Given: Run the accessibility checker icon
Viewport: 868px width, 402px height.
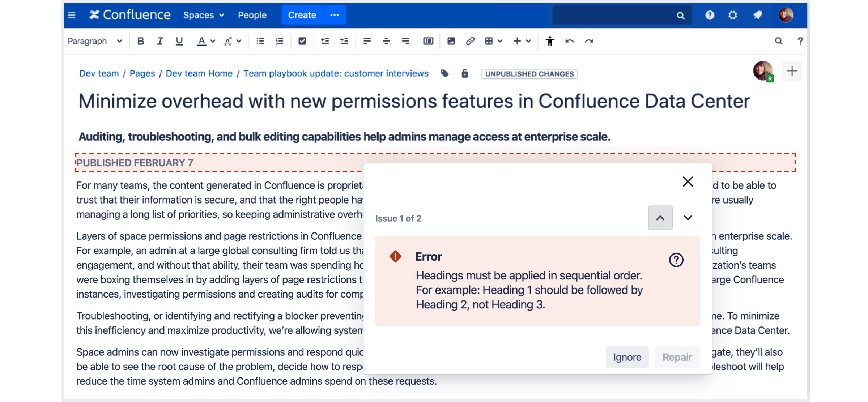Looking at the screenshot, I should (x=550, y=41).
